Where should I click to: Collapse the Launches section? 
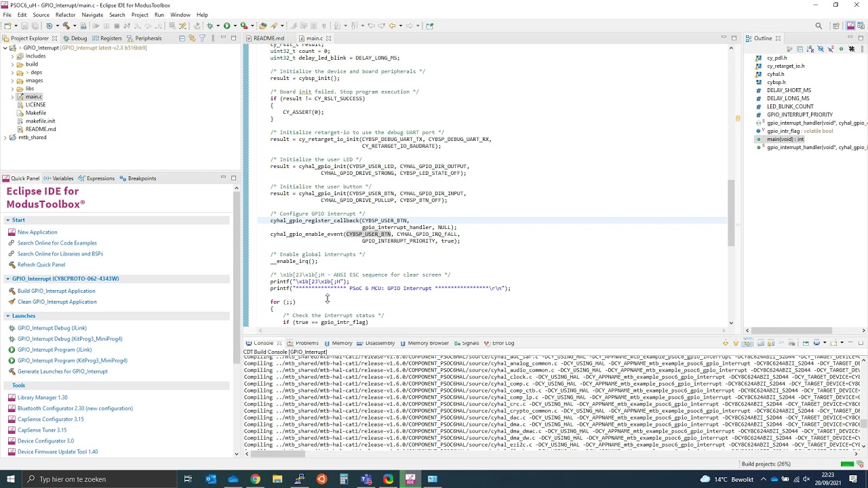point(7,316)
